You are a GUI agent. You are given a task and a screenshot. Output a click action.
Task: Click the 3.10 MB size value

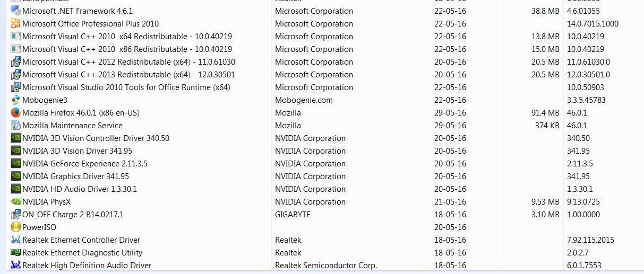coord(545,214)
